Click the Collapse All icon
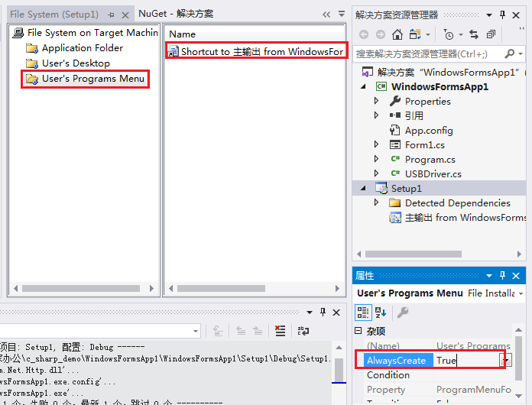This screenshot has width=532, height=405. 491,34
